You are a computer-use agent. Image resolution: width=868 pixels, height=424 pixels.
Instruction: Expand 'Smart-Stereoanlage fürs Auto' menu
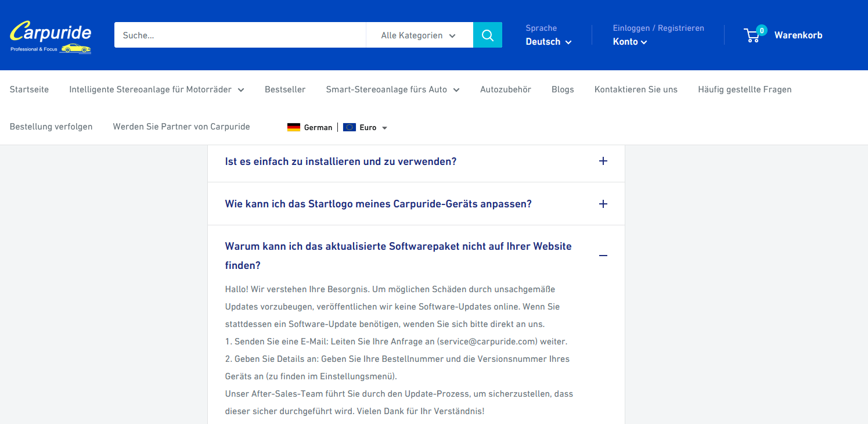point(392,89)
